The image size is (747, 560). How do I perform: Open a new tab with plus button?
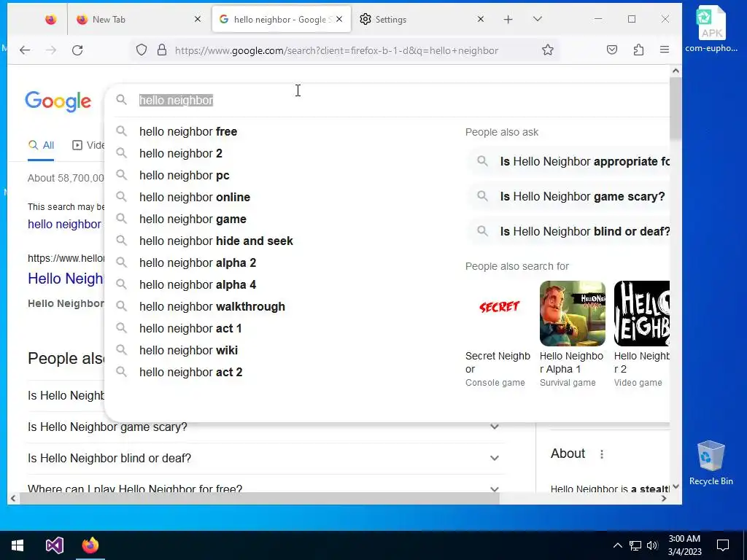click(508, 20)
